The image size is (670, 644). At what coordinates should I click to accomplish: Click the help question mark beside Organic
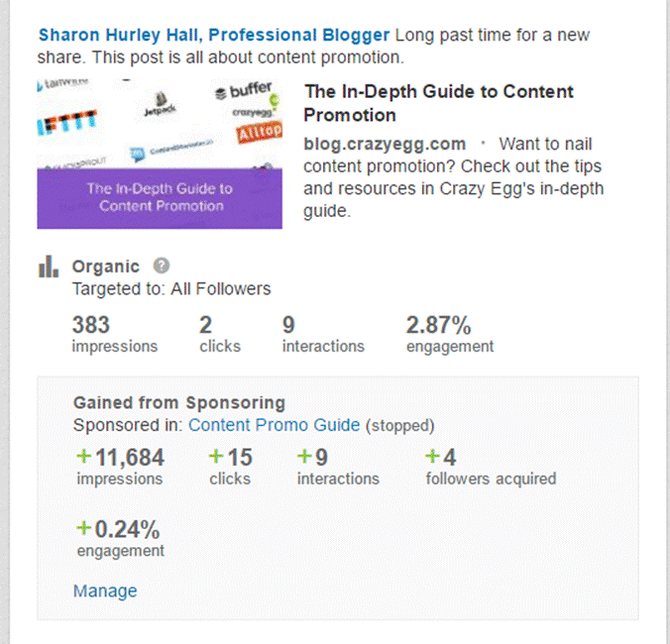pyautogui.click(x=163, y=266)
